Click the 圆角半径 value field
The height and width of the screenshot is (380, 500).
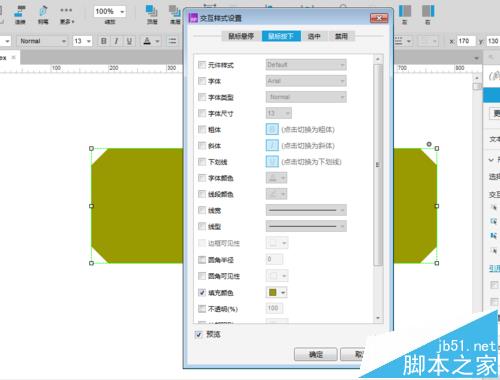coord(275,259)
